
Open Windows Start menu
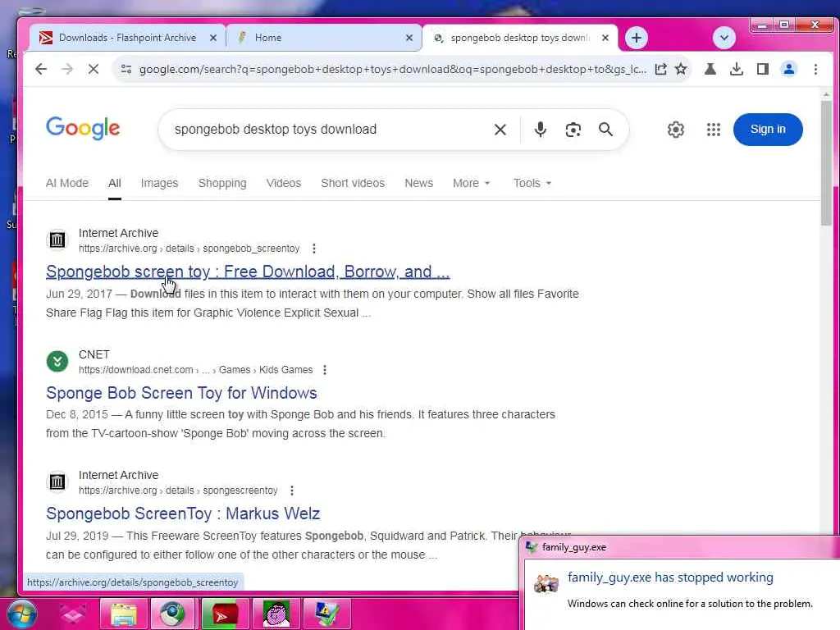(x=21, y=614)
